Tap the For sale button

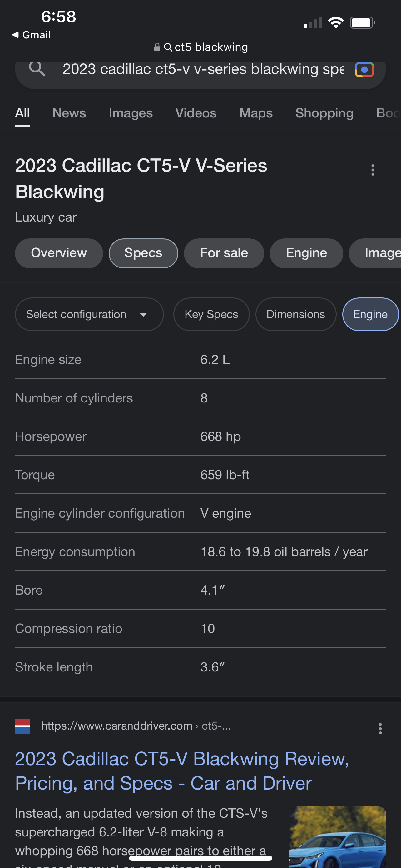[224, 253]
